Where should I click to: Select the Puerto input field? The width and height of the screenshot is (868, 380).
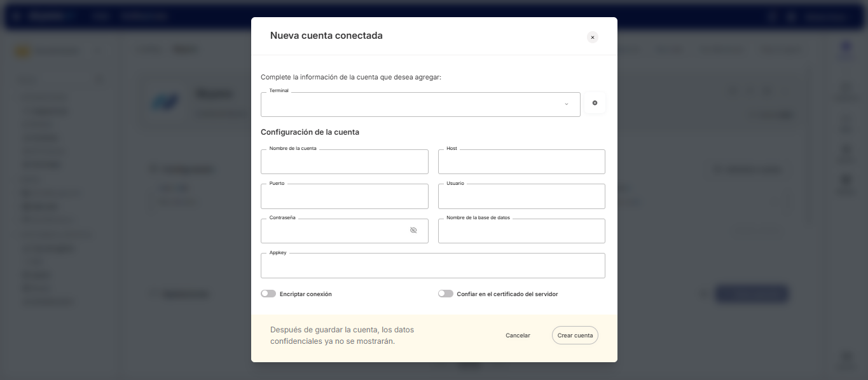[x=344, y=197]
